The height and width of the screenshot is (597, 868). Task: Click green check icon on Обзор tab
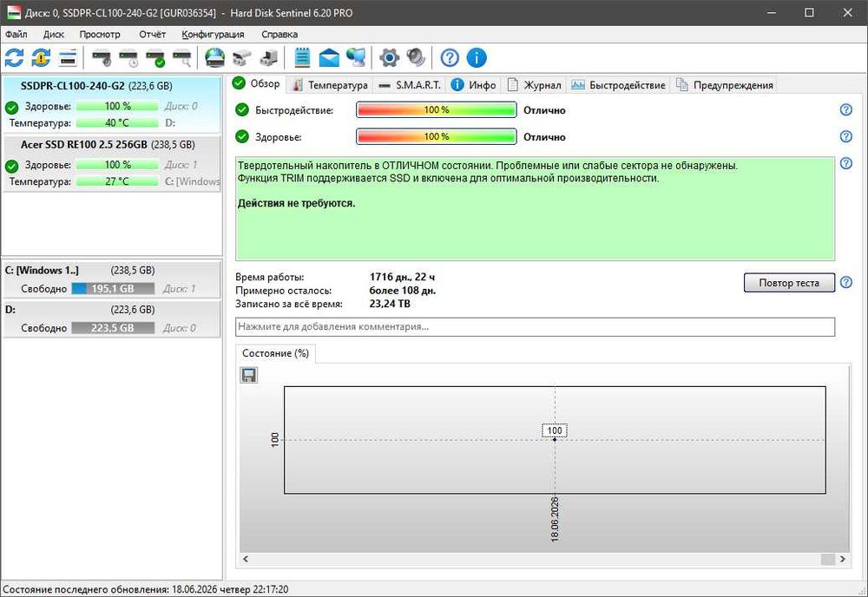pos(239,83)
